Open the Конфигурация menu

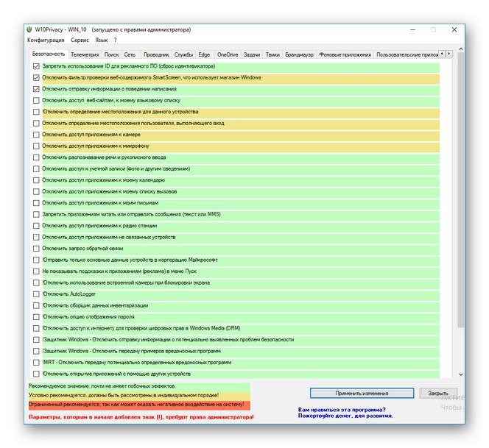pyautogui.click(x=46, y=40)
